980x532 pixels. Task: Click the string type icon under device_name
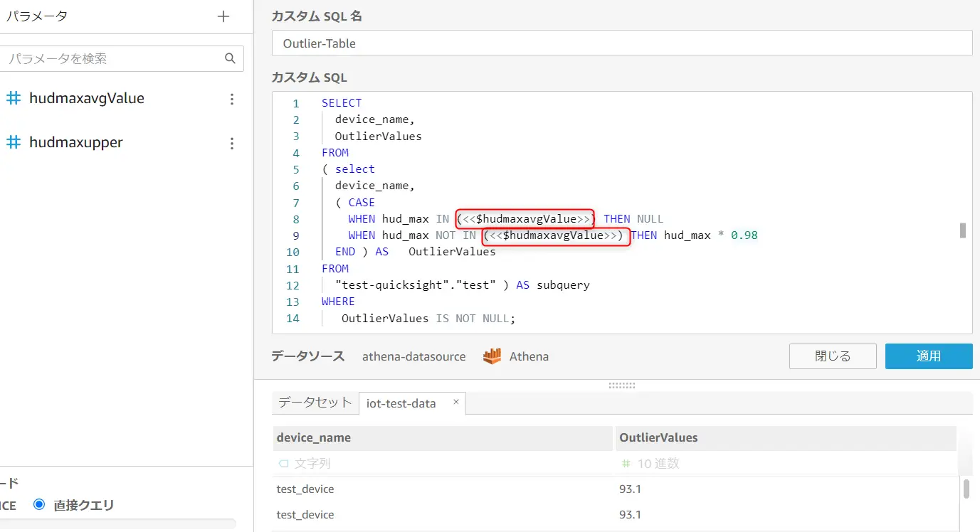pos(283,464)
